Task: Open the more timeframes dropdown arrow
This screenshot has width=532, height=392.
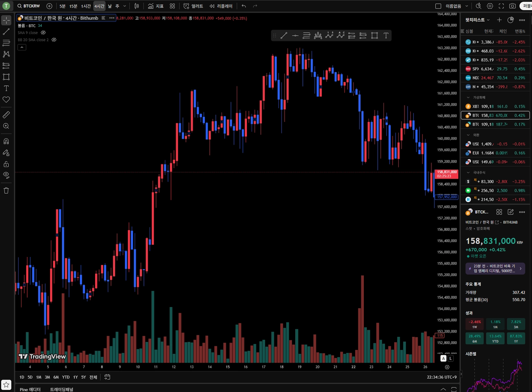Action: point(125,6)
